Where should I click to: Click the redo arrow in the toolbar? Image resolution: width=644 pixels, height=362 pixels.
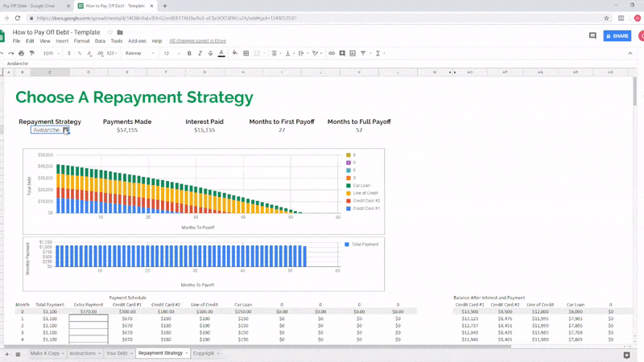click(x=10, y=53)
